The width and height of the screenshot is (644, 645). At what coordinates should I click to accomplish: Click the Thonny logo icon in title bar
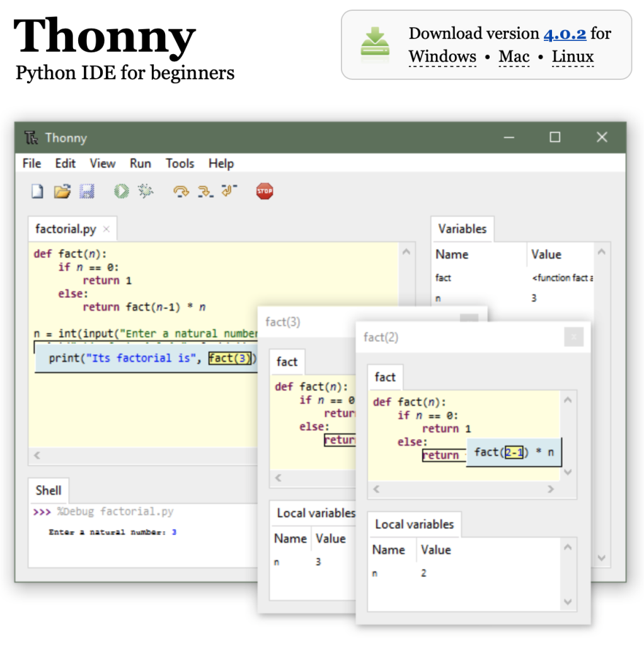click(31, 138)
